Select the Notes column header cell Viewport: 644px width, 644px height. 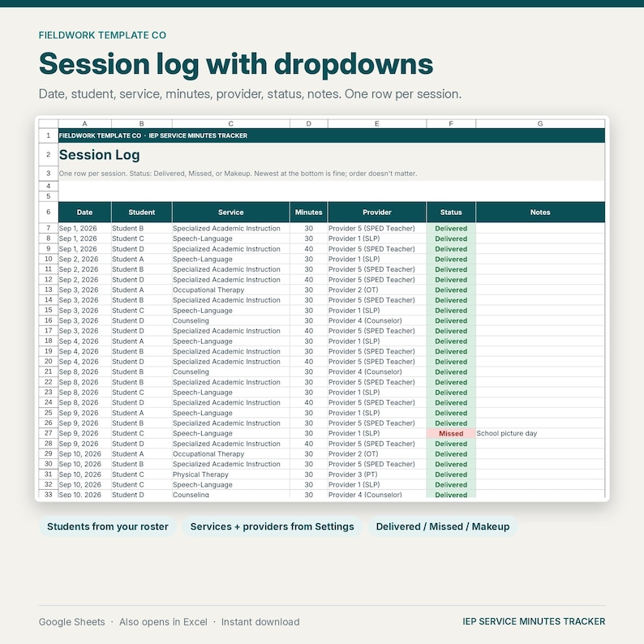(x=540, y=212)
